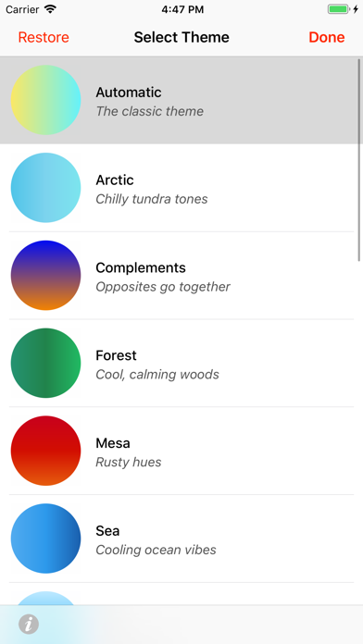Tap the battery icon in status bar

(339, 9)
